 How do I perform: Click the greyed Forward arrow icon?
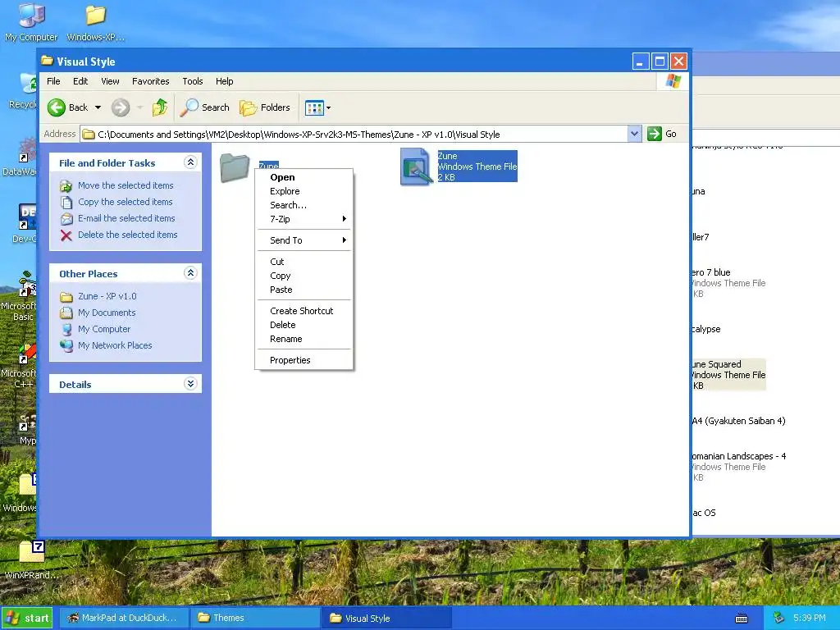click(121, 107)
